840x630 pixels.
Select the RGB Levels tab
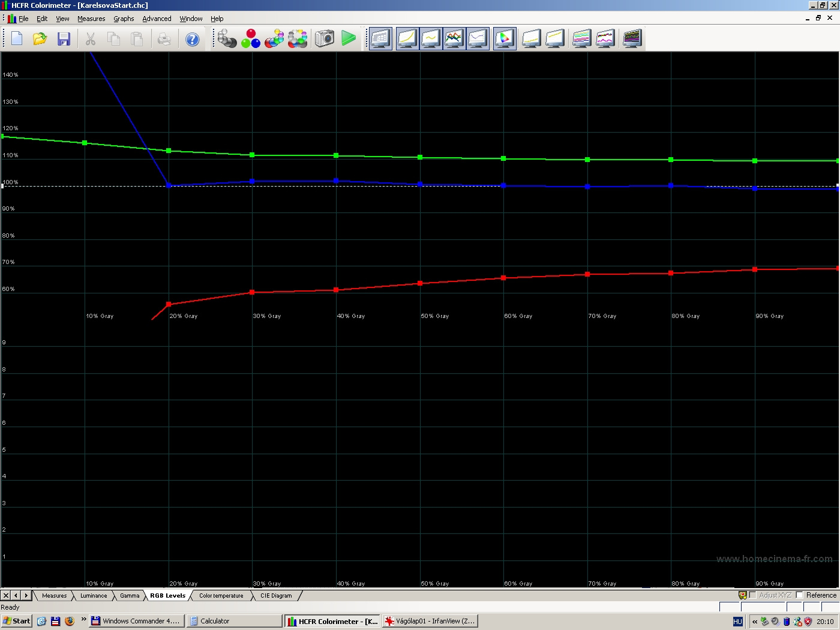coord(167,596)
